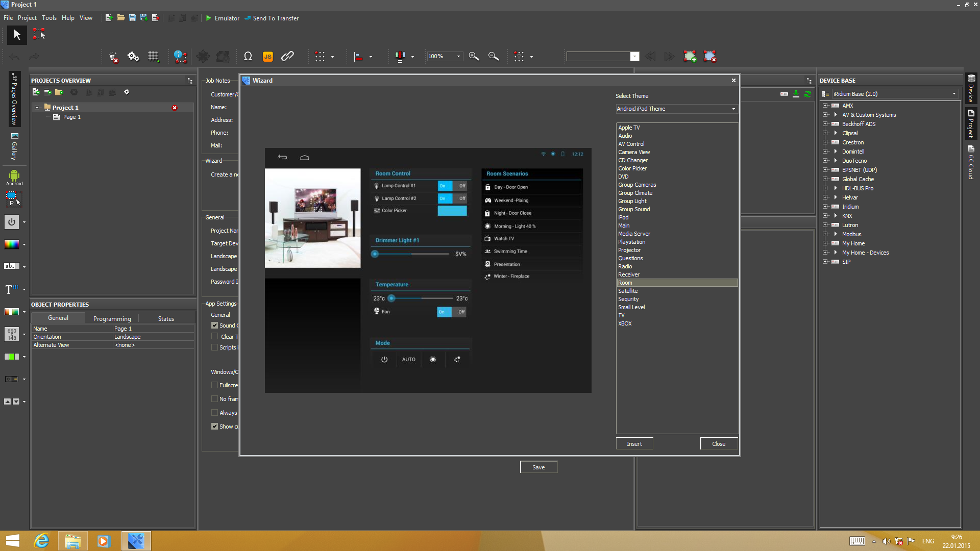Select the arrow pointer tool
The image size is (980, 551).
pos(17,35)
